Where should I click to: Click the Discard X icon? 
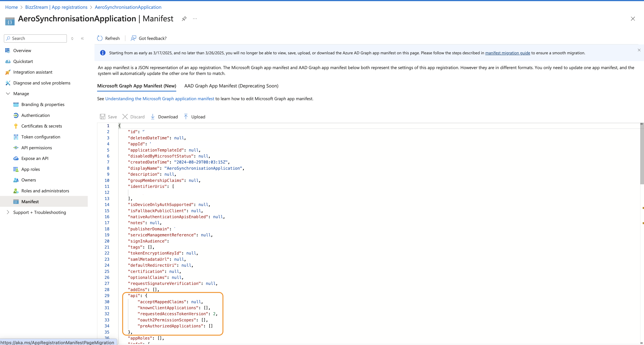coord(125,116)
